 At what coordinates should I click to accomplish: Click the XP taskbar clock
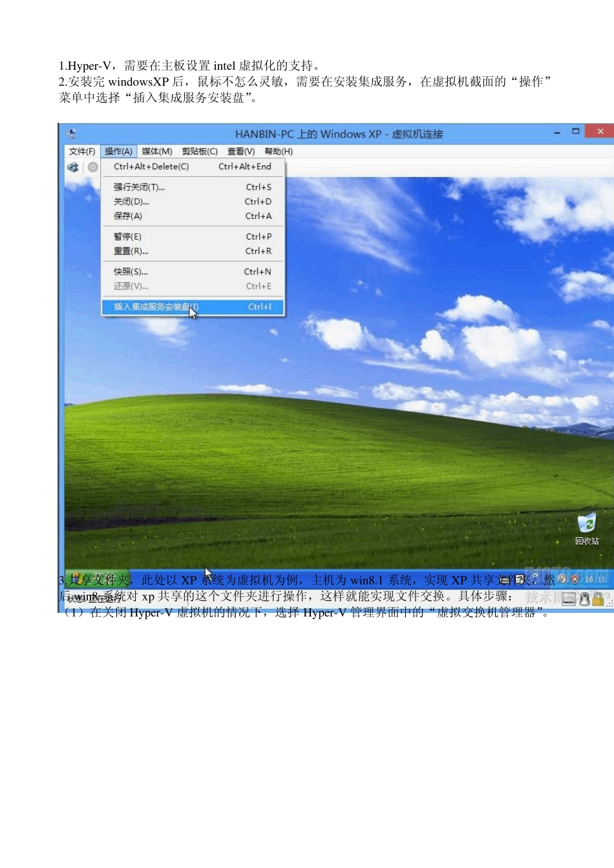595,579
